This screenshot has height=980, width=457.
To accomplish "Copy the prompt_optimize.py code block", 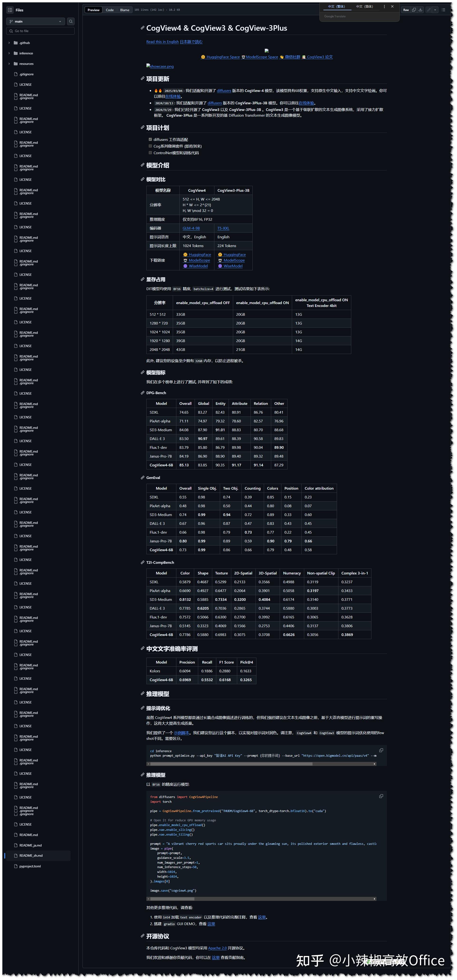I will click(381, 751).
